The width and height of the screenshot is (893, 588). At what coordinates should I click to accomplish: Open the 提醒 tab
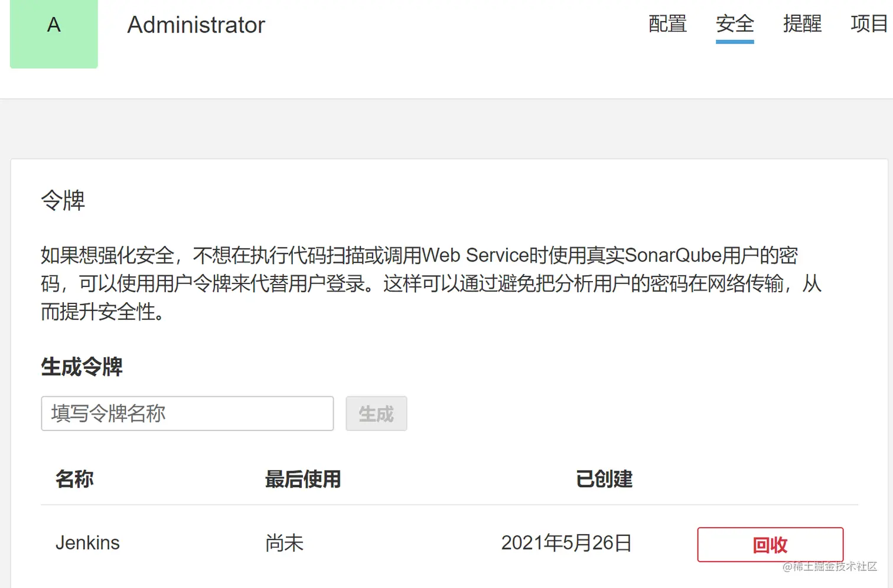pos(802,24)
